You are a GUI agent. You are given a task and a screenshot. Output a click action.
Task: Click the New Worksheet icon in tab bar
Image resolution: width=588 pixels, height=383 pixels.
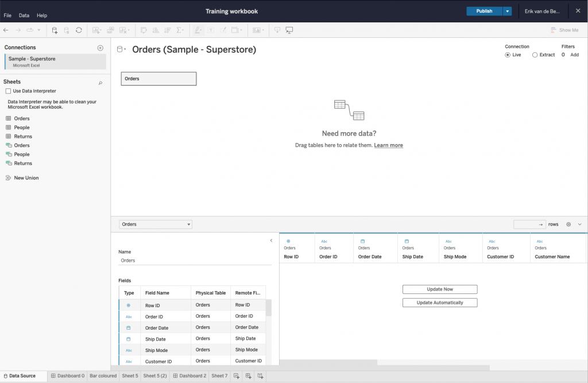(237, 376)
